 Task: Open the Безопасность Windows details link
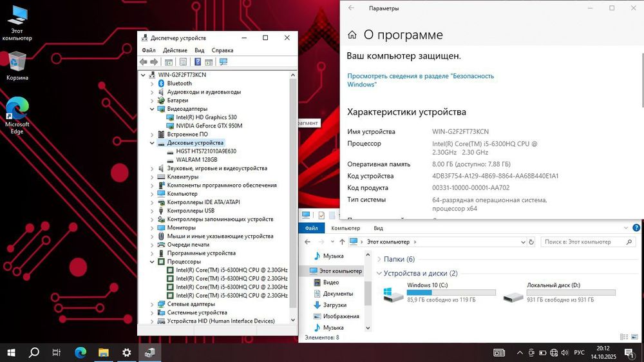420,80
